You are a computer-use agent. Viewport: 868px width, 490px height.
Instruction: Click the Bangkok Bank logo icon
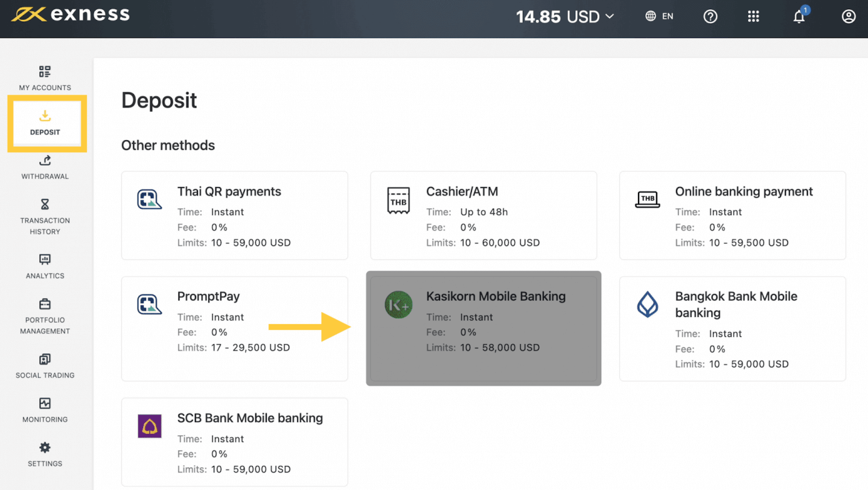[647, 304]
